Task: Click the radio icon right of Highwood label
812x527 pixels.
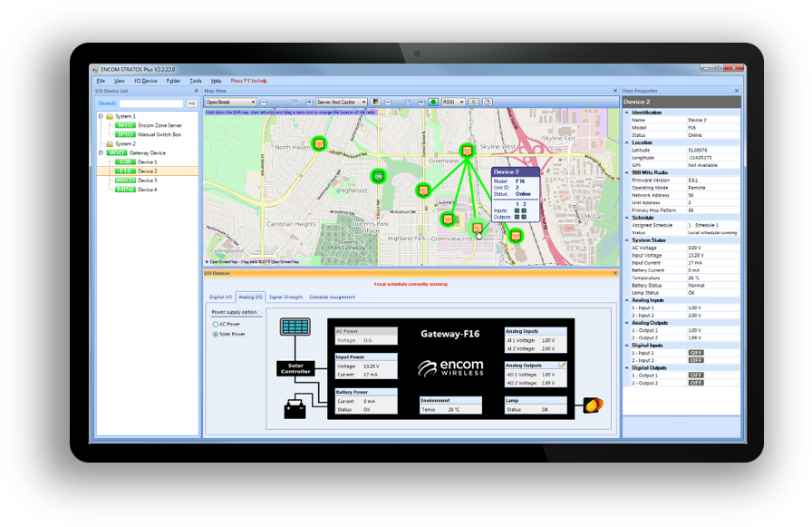Action: coord(423,190)
